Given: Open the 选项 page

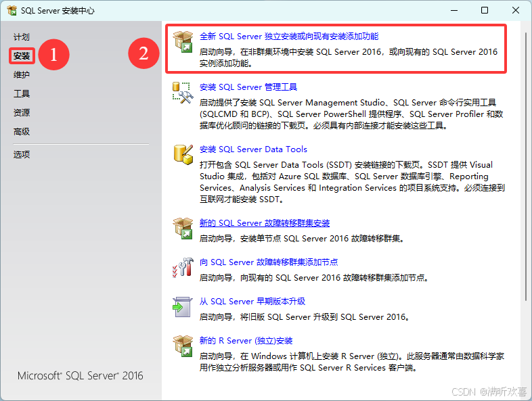Looking at the screenshot, I should tap(22, 155).
